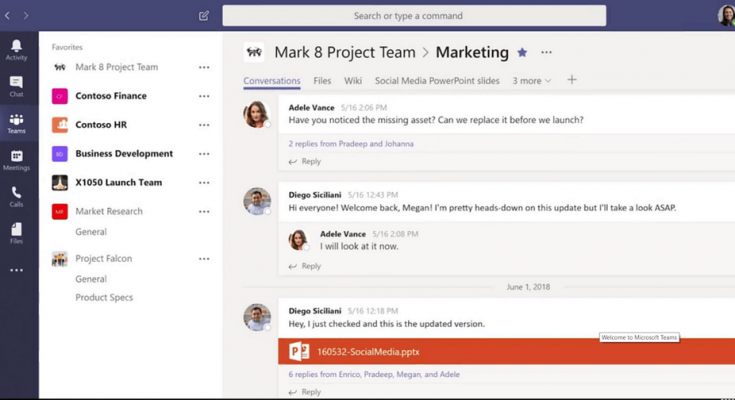Switch to the Files tab

(322, 81)
